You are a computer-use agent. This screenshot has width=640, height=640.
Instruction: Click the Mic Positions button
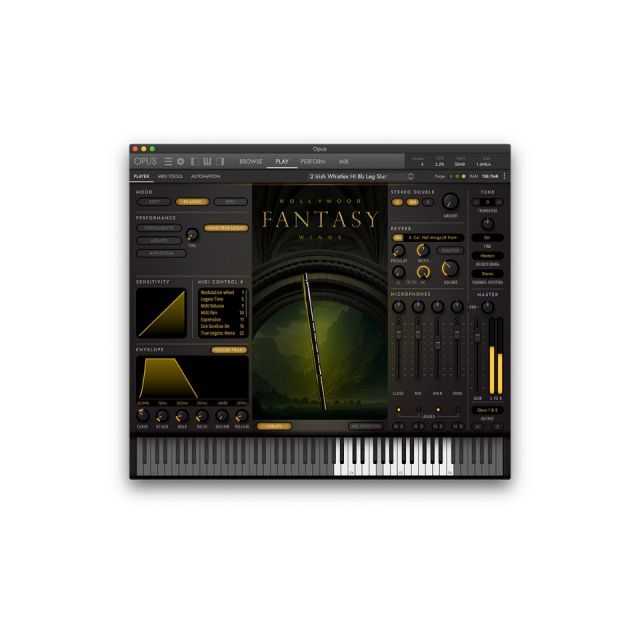pyautogui.click(x=366, y=426)
